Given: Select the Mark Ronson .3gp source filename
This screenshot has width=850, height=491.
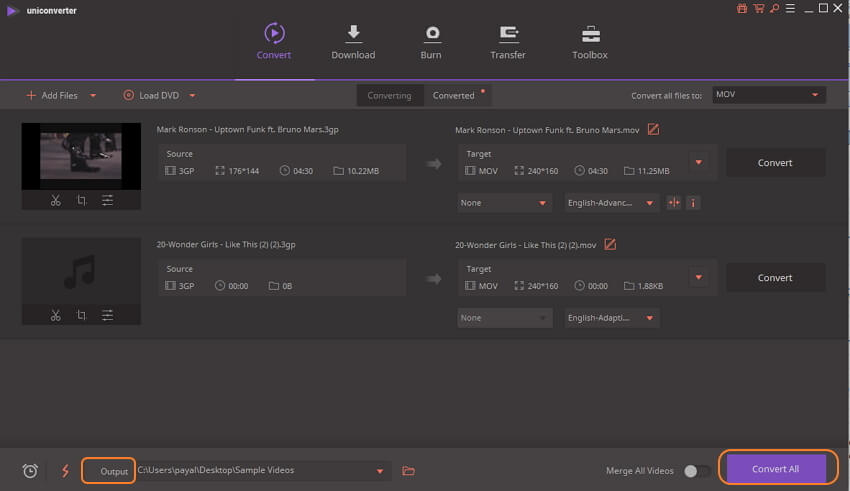Looking at the screenshot, I should [248, 130].
